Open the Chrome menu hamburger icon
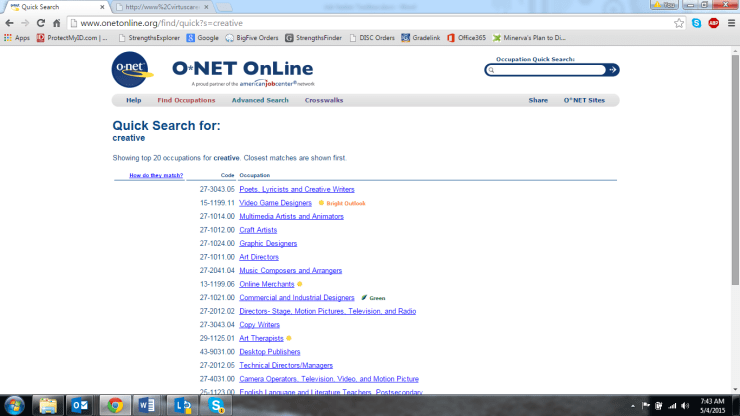The height and width of the screenshot is (416, 740). point(731,23)
